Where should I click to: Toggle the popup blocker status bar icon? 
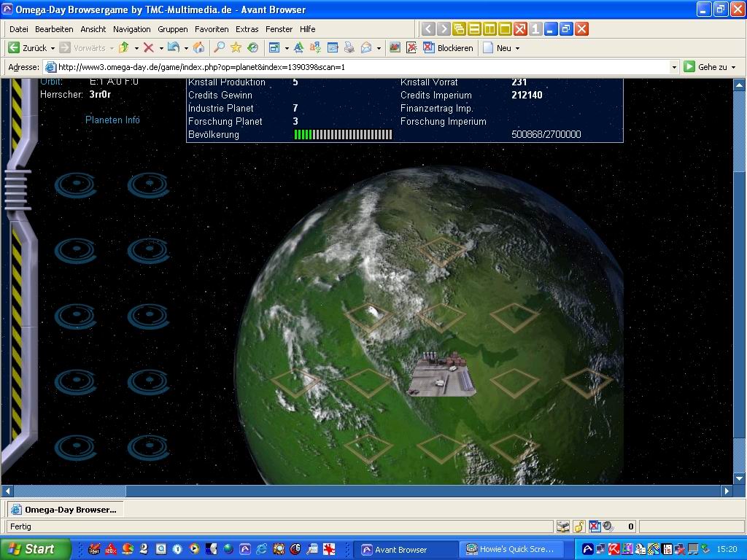coord(595,526)
